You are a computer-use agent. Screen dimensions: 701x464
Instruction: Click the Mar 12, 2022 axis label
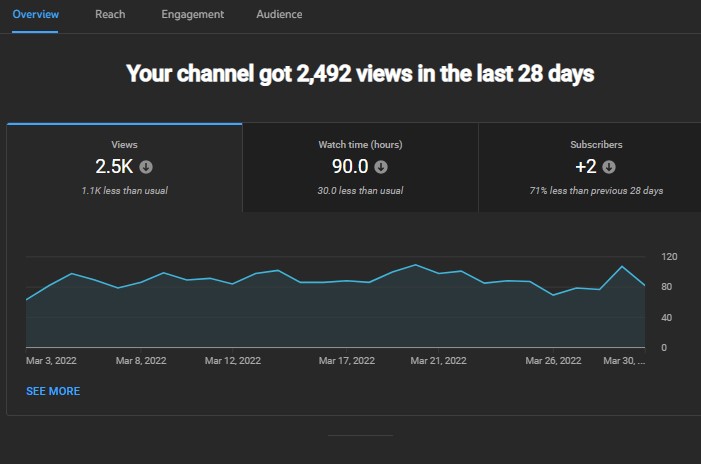point(232,361)
